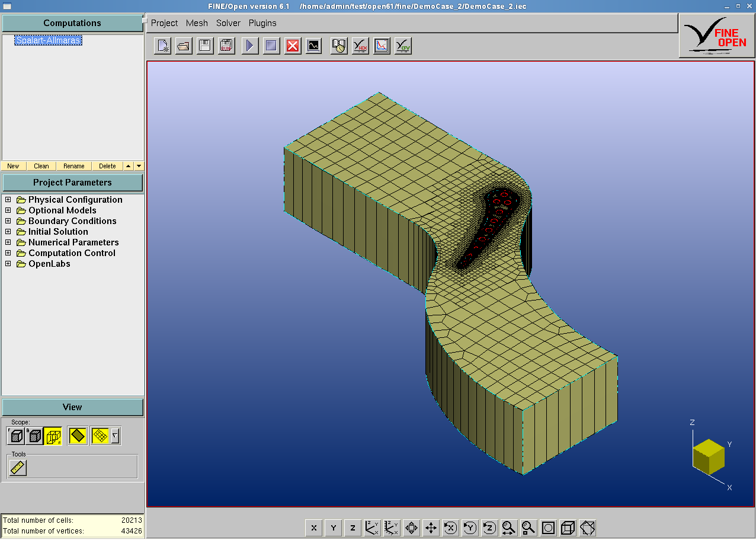Image resolution: width=756 pixels, height=540 pixels.
Task: Open Task Manager book-and-clock icon
Action: pos(339,46)
